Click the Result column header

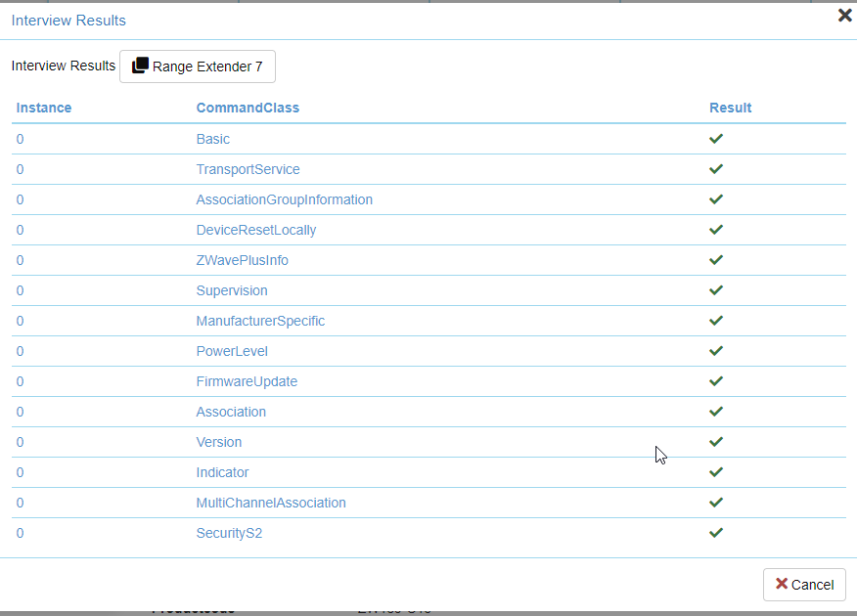pyautogui.click(x=730, y=108)
